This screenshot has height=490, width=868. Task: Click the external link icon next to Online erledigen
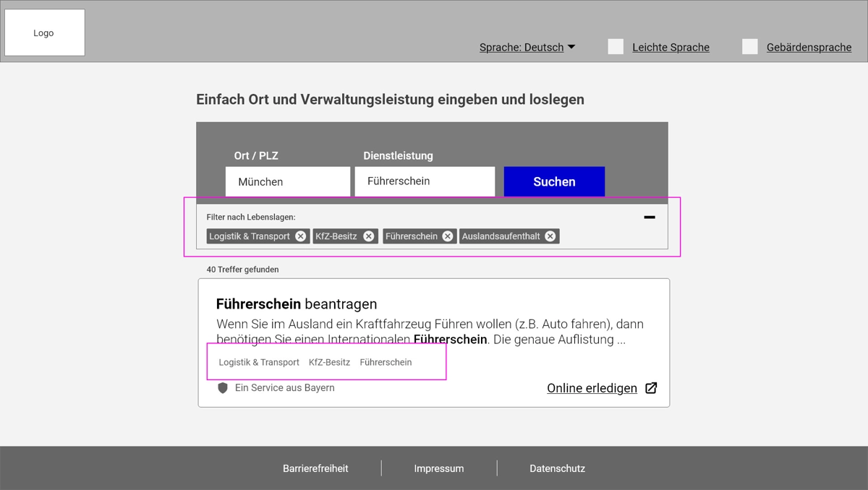tap(651, 388)
